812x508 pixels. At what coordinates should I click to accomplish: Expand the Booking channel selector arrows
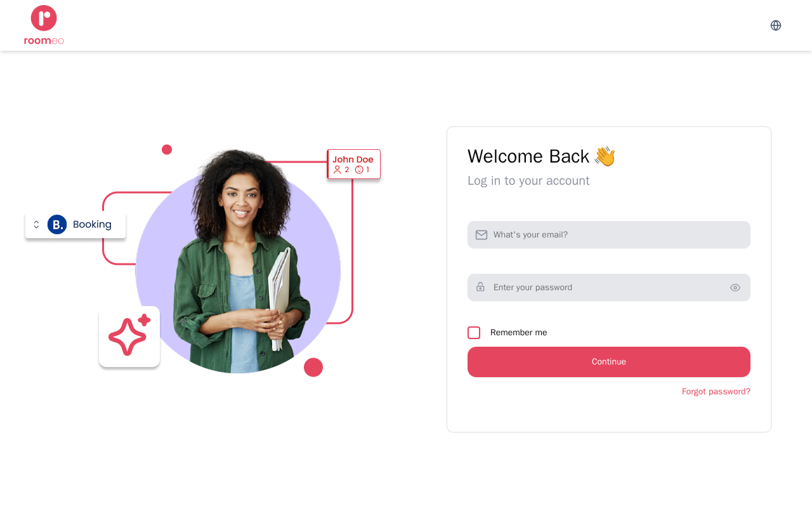[36, 224]
